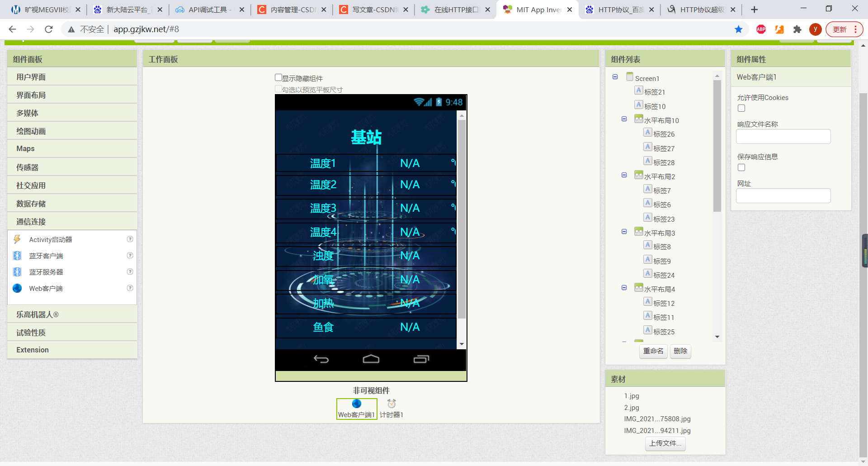Select the Activity启动器 lightning icon

pos(17,239)
